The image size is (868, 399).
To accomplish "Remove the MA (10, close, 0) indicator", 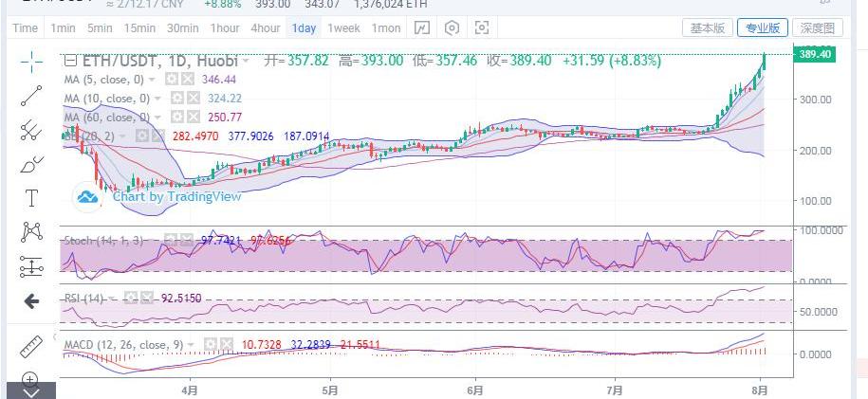I will [x=193, y=98].
